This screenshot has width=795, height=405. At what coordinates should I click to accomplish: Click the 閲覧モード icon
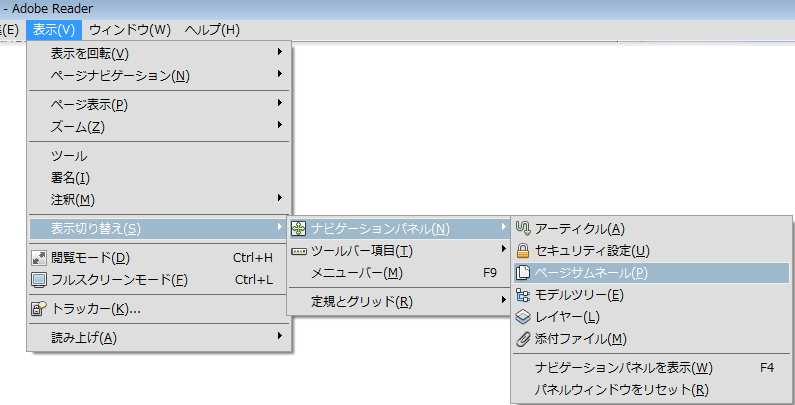pos(39,258)
